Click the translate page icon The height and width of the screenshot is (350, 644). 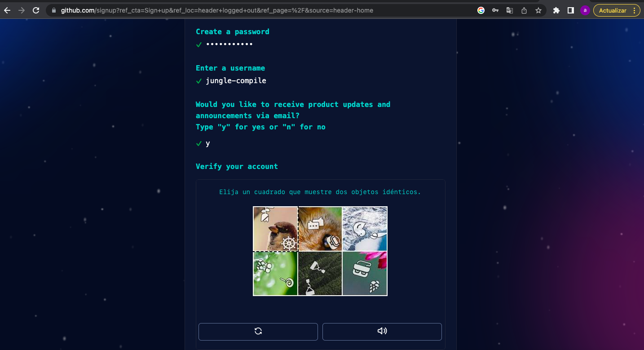pyautogui.click(x=510, y=10)
